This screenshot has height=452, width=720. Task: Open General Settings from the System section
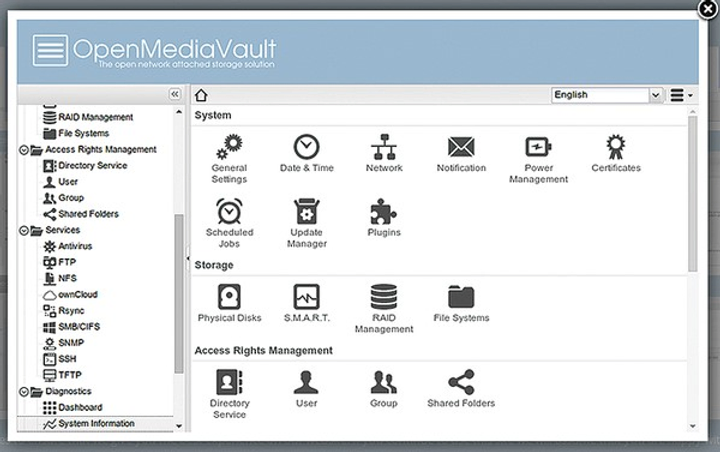229,159
